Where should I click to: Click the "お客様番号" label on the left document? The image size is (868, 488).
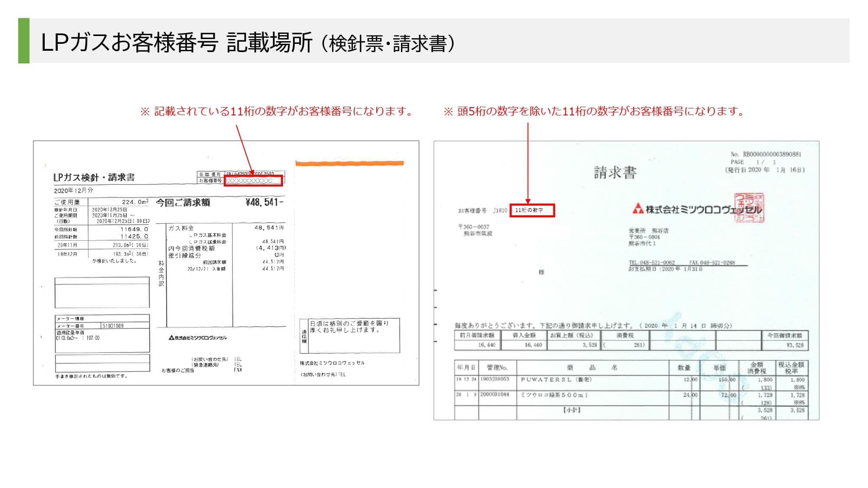(x=210, y=180)
